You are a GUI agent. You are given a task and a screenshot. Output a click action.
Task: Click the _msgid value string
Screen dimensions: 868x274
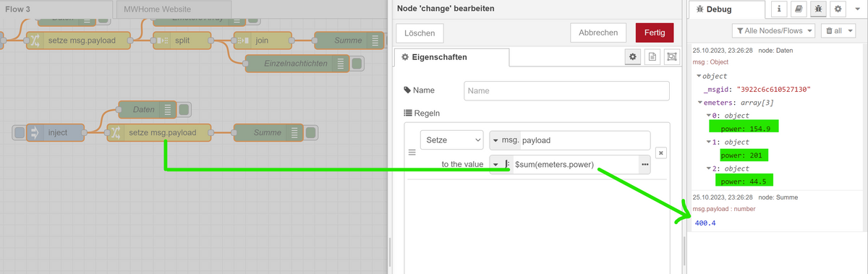pyautogui.click(x=773, y=90)
